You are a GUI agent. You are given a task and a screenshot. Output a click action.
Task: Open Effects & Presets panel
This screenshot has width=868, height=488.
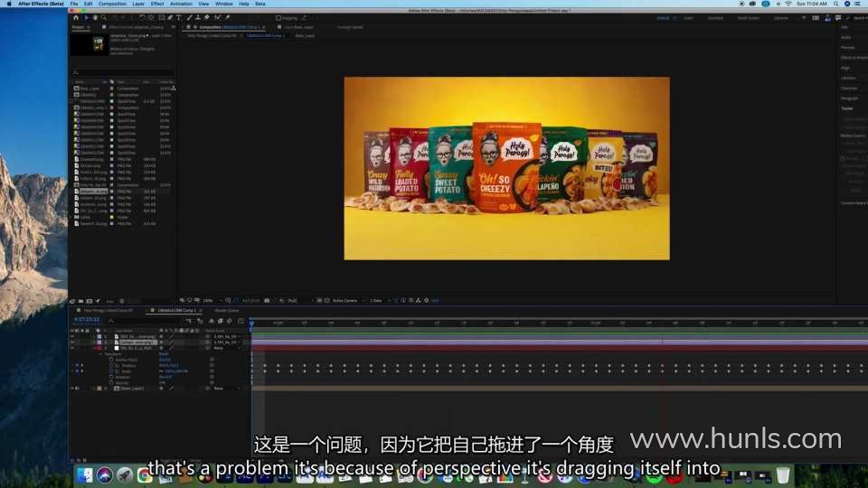854,58
